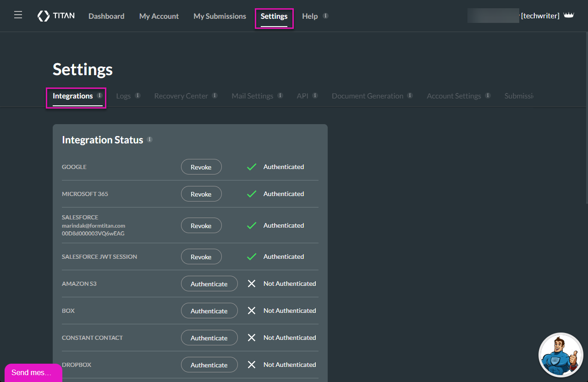Image resolution: width=588 pixels, height=382 pixels.
Task: Click the Not Authenticated X for Amazon S3
Action: click(x=251, y=284)
